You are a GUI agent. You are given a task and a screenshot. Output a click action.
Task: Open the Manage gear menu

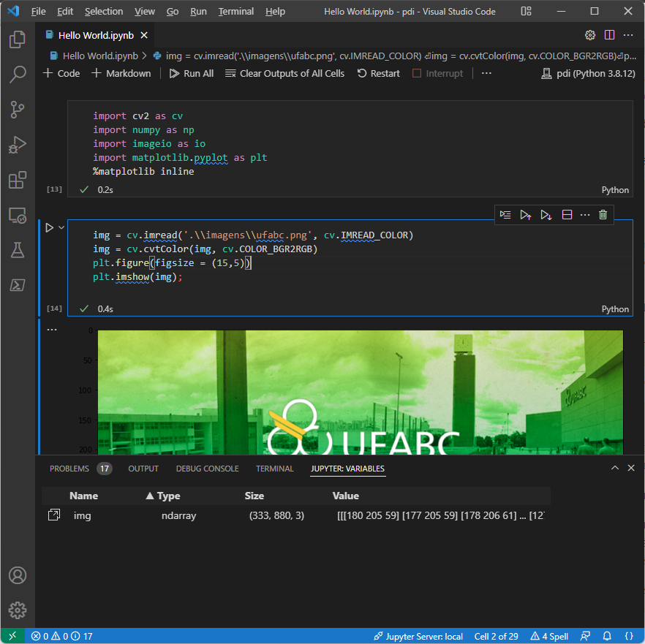coord(18,610)
